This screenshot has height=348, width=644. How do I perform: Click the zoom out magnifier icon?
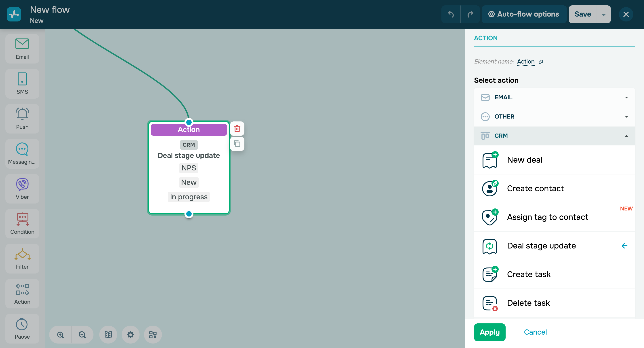tap(82, 335)
